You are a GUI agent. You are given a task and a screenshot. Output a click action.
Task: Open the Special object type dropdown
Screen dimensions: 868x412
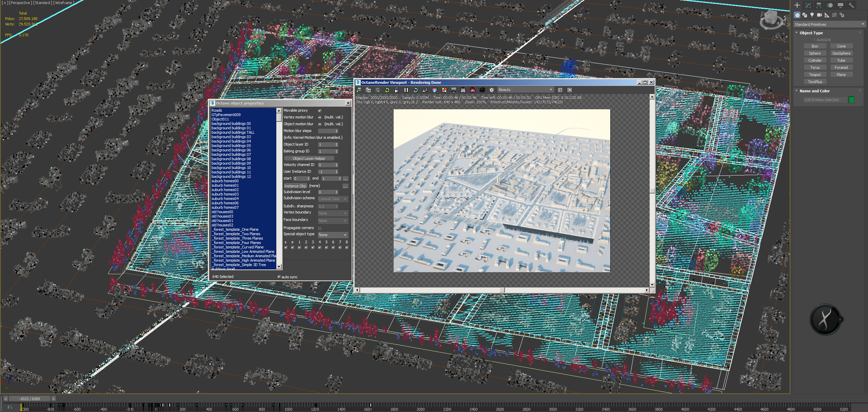[x=333, y=235]
